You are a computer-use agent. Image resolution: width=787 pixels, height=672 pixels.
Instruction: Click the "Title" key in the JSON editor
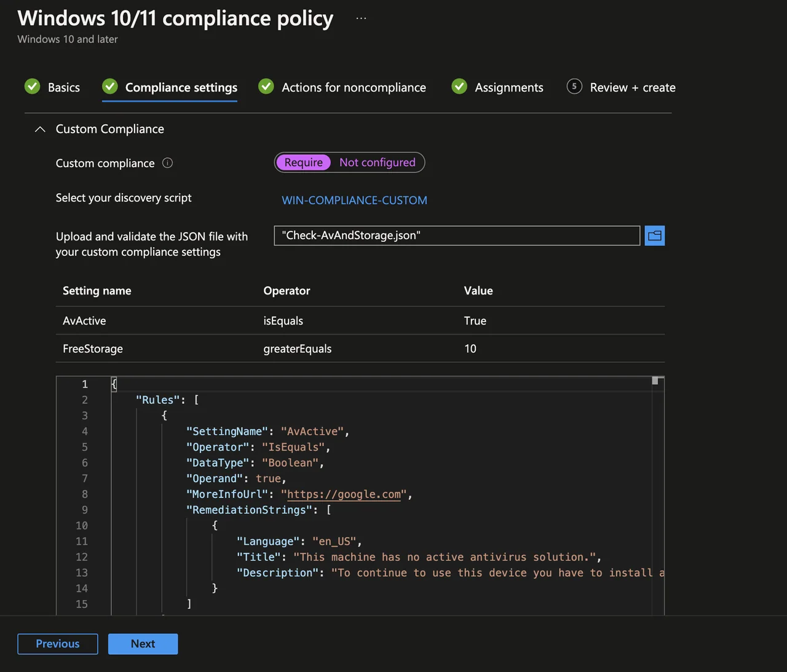tap(259, 557)
